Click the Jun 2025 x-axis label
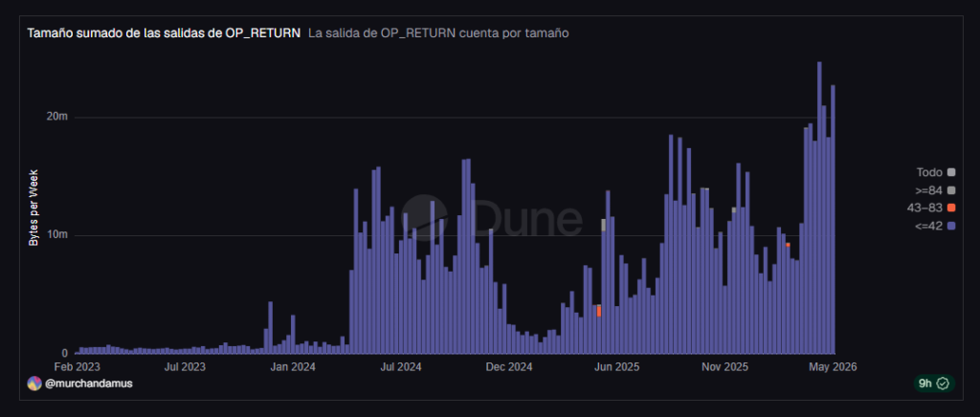This screenshot has width=980, height=417. (617, 367)
